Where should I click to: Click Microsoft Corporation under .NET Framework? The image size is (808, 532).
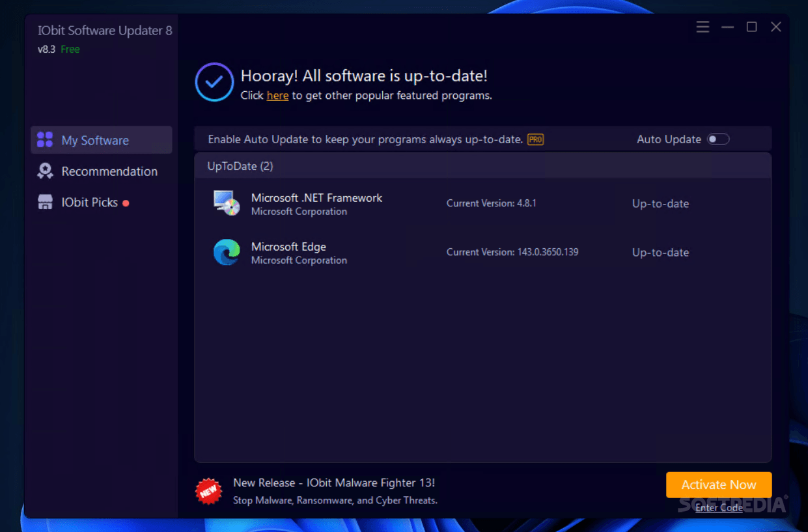[x=299, y=212]
